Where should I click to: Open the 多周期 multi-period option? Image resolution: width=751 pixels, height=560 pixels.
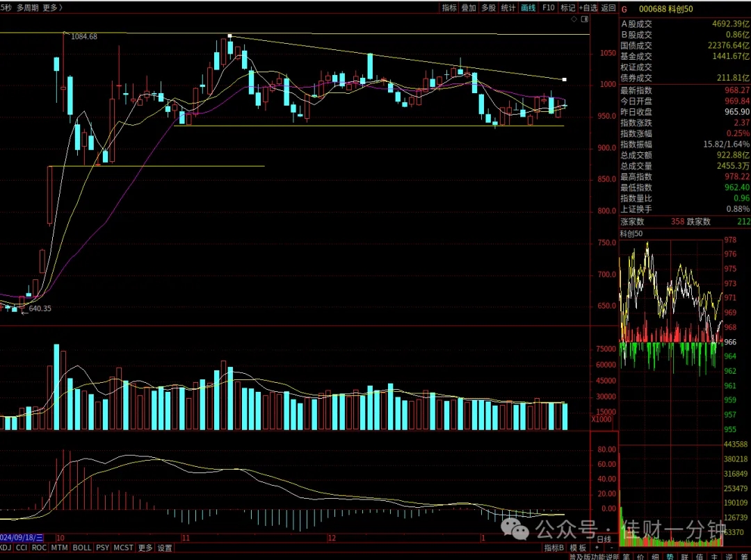point(27,8)
